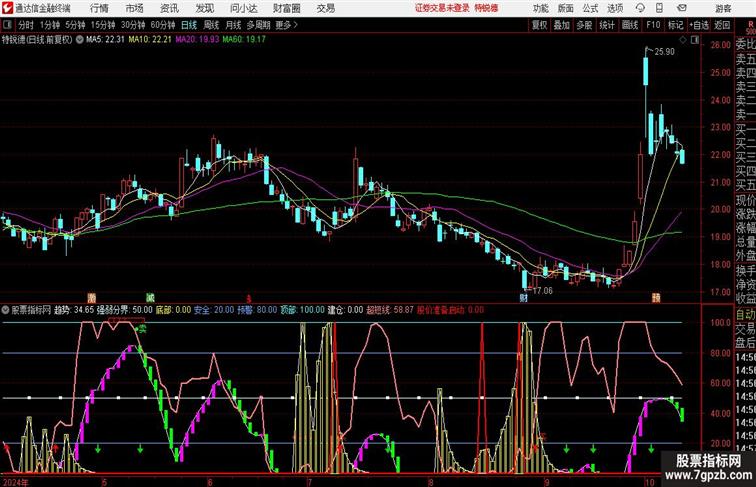
Task: Click the 安全: 20.00 indicator value
Action: [214, 310]
